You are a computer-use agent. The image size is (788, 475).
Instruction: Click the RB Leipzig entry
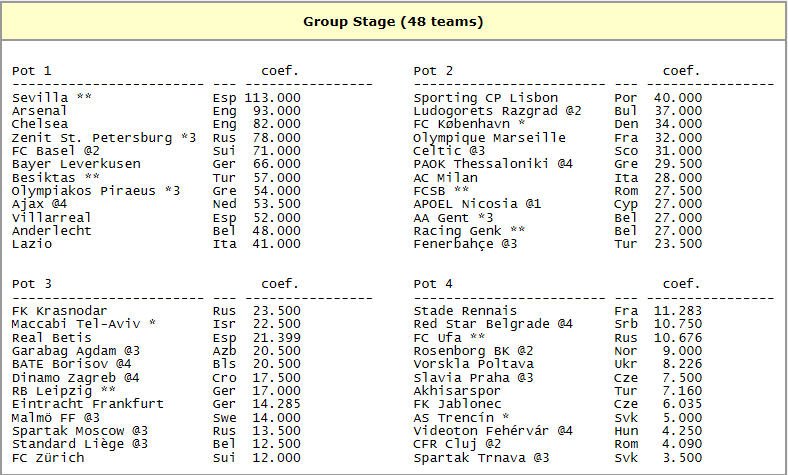coord(64,391)
